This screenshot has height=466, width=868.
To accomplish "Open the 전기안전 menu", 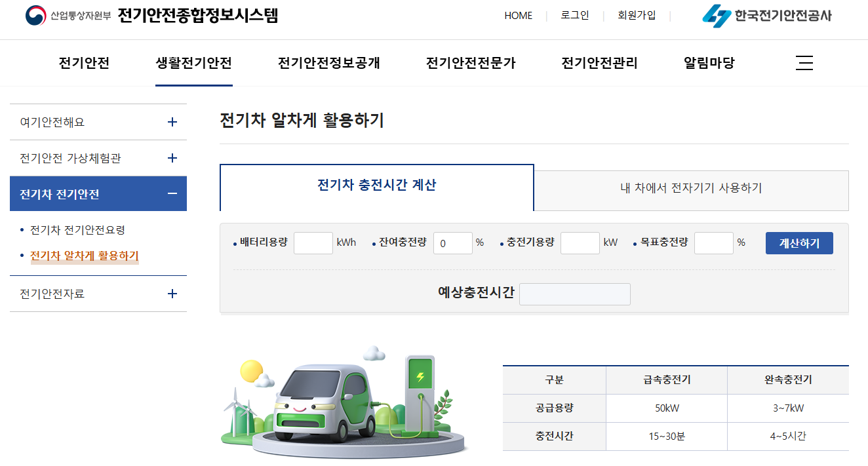I will pyautogui.click(x=83, y=62).
